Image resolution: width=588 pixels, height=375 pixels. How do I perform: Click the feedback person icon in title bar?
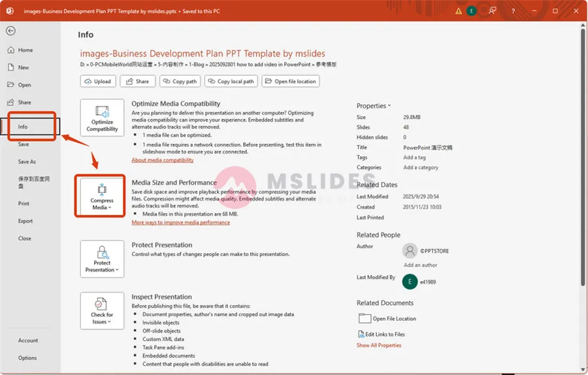click(492, 11)
